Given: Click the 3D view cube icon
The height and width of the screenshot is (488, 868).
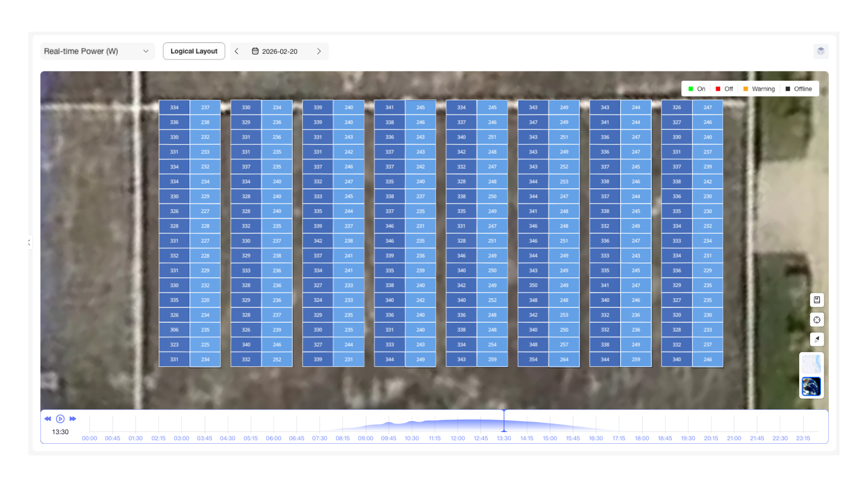Looking at the screenshot, I should 821,51.
